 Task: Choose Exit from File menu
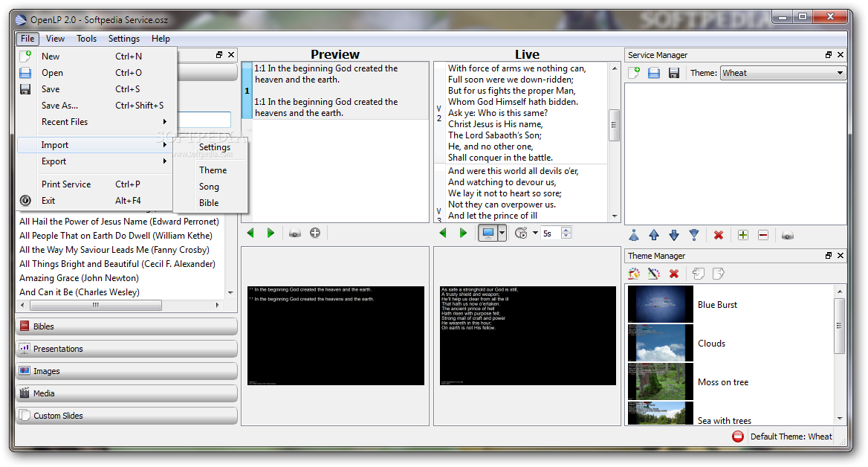coord(97,201)
